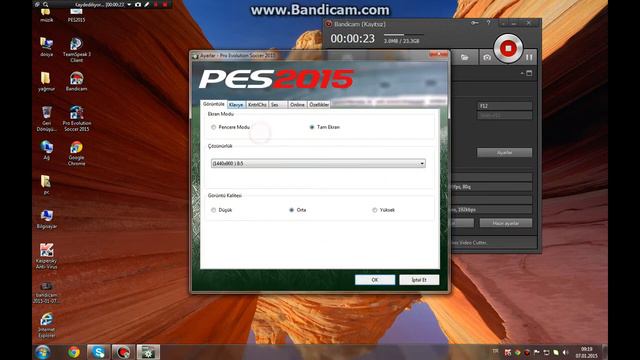Screen dimensions: 640x360
Task: Launch TeamSpeak 3 Client shortcut
Action: [76, 50]
